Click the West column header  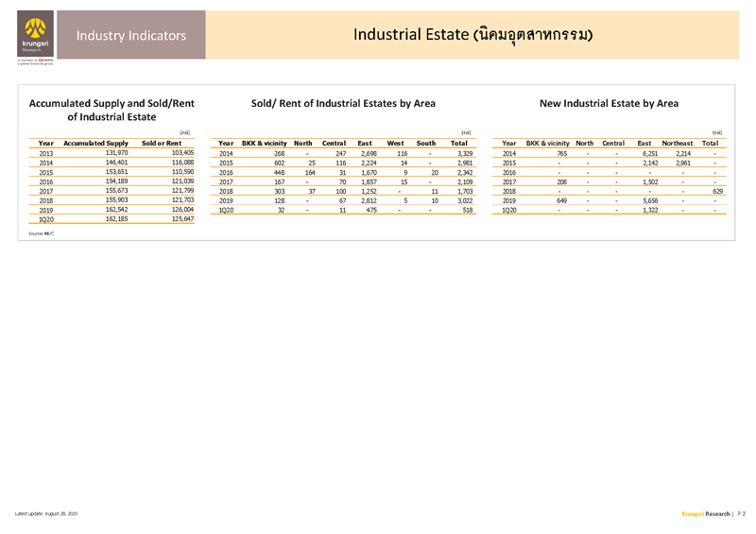[395, 142]
